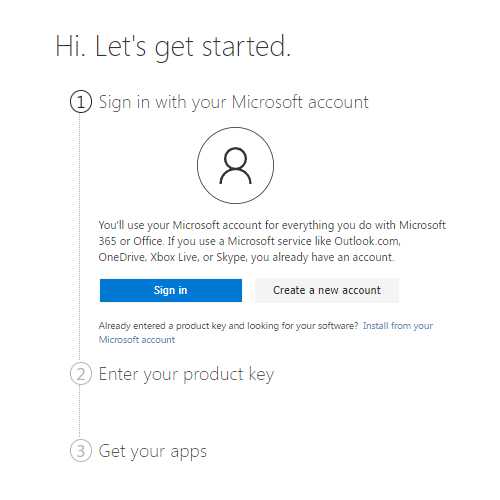Click the step 3 circle icon
This screenshot has height=500, width=500.
[x=81, y=451]
